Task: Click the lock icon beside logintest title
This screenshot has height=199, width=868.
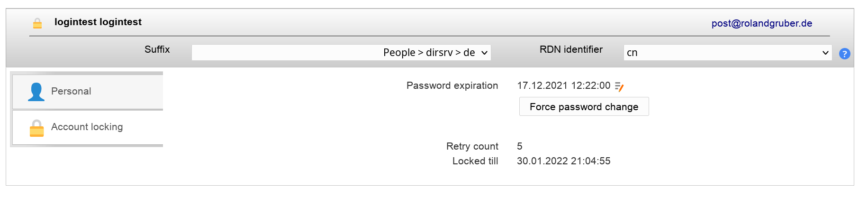Action: [x=37, y=23]
